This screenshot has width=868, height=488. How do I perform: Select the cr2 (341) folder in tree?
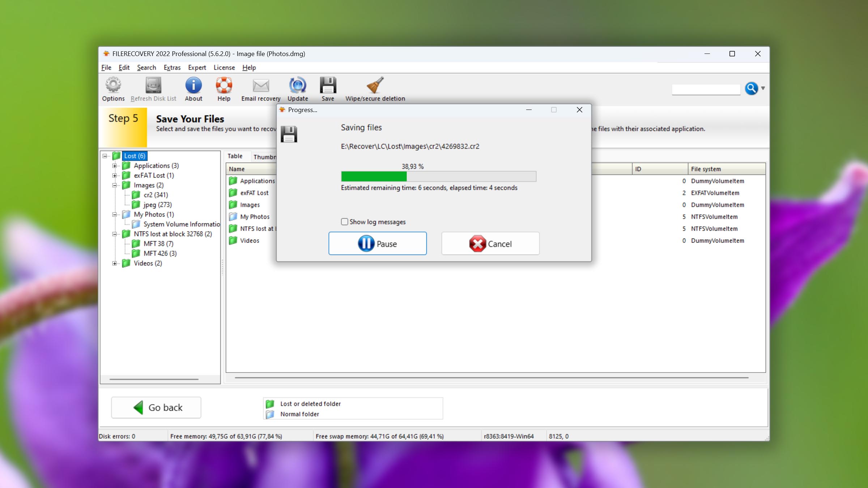point(156,195)
